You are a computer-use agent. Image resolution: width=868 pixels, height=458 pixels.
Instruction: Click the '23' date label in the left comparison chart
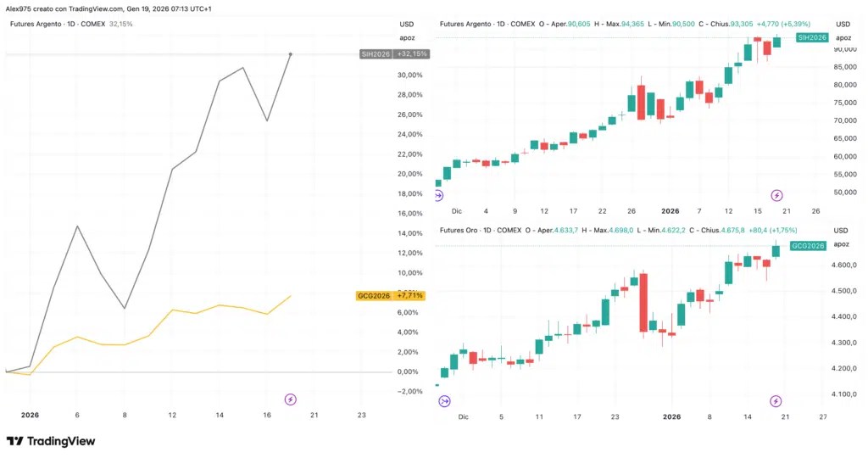(x=361, y=416)
